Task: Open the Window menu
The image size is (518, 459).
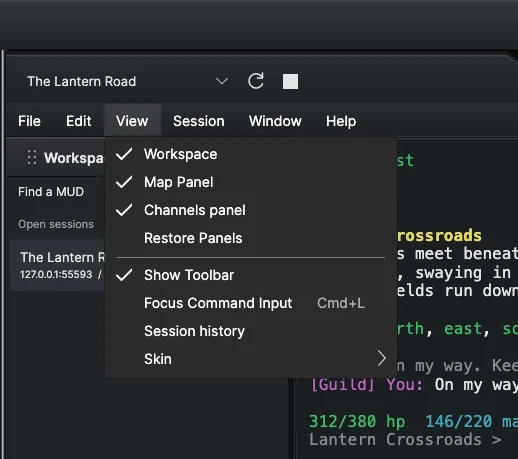Action: click(x=275, y=121)
